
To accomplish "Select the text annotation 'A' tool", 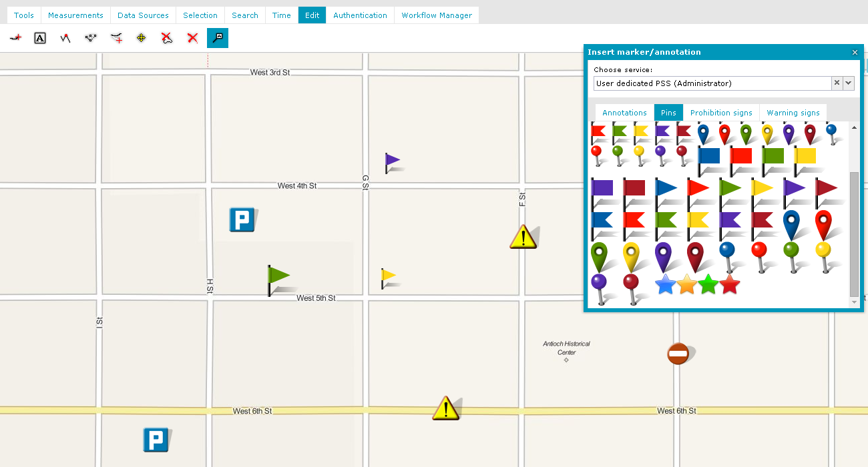I will point(40,39).
